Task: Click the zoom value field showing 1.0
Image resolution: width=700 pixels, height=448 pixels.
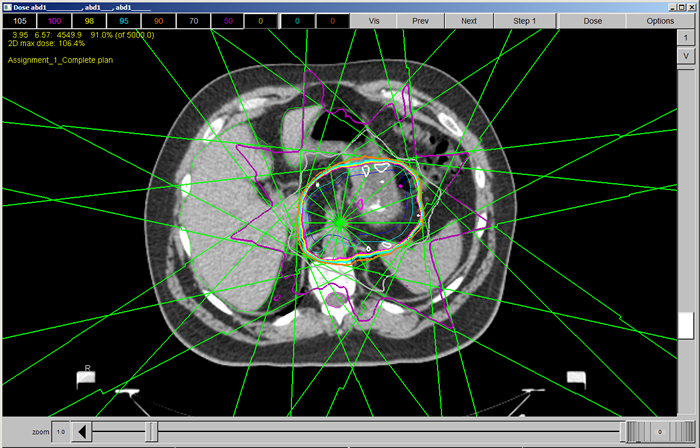Action: (60, 431)
